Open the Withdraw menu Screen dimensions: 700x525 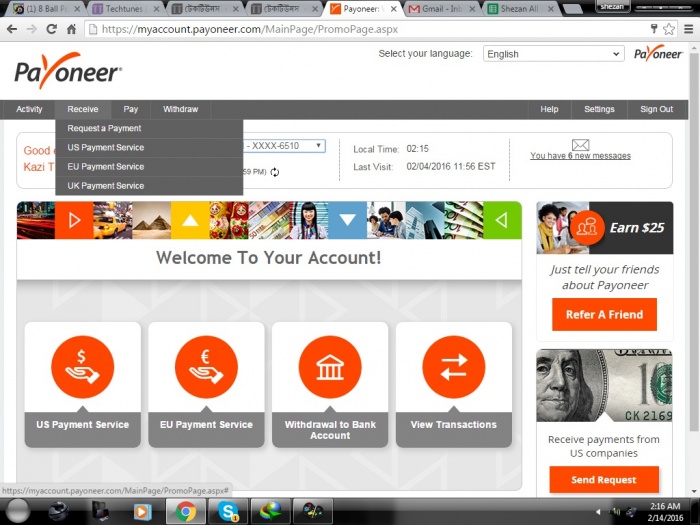click(x=180, y=109)
